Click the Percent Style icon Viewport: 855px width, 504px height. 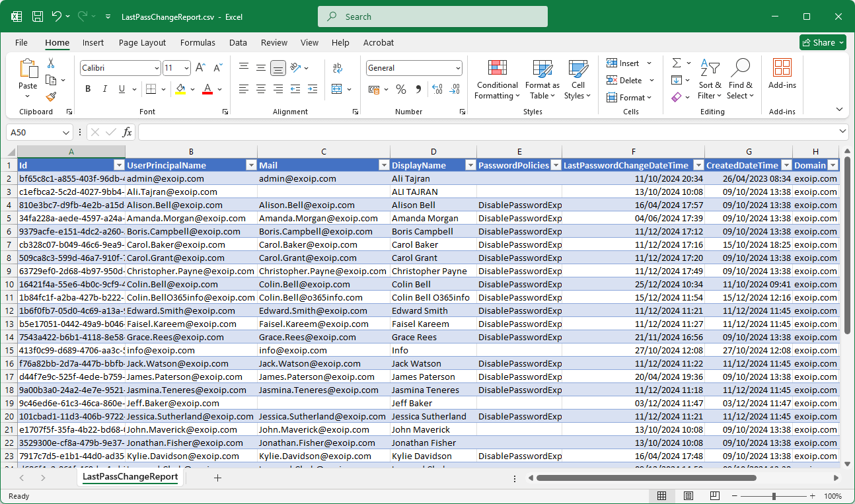click(x=401, y=89)
